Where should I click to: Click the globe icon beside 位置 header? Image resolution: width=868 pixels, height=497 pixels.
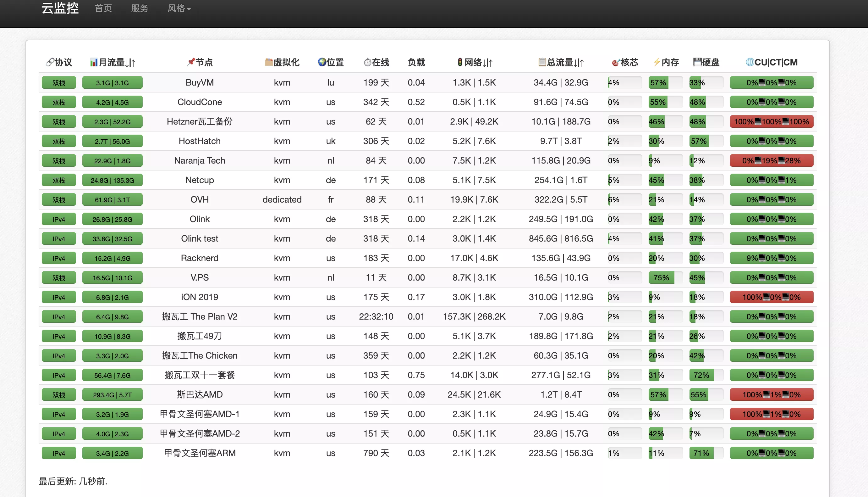point(322,62)
